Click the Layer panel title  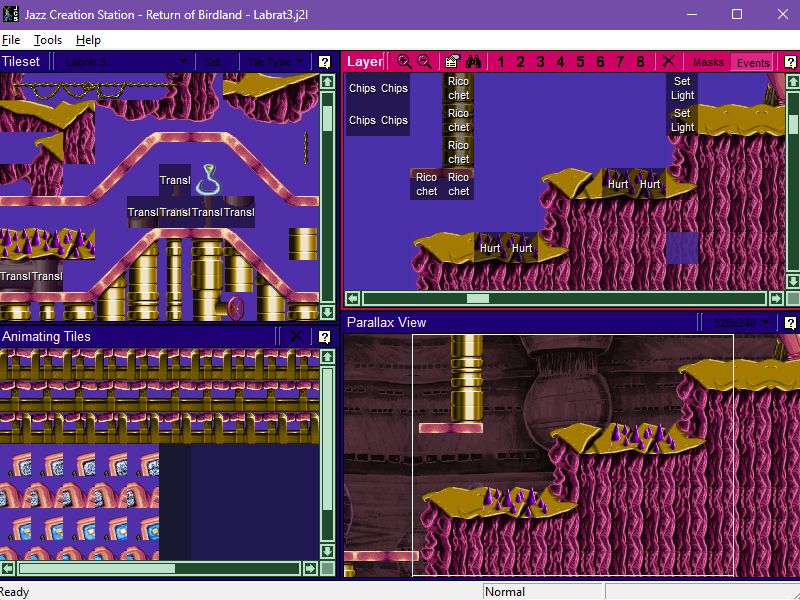point(365,62)
